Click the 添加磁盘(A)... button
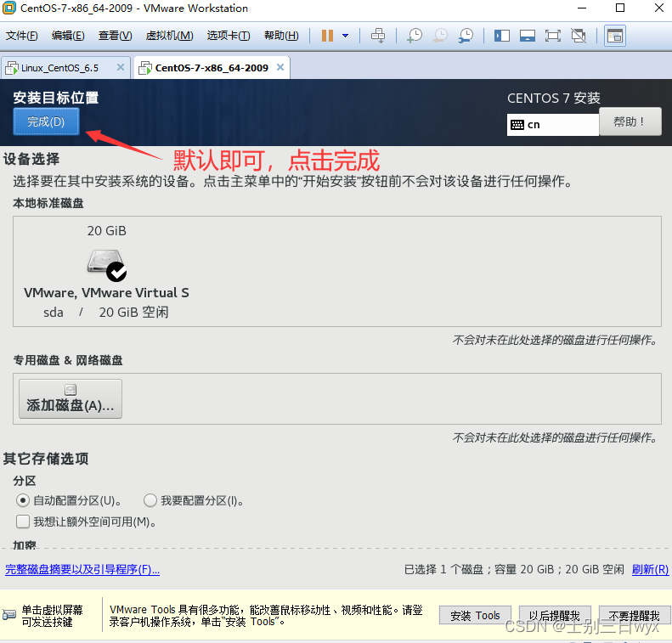Viewport: 672px width, 643px height. [x=71, y=398]
